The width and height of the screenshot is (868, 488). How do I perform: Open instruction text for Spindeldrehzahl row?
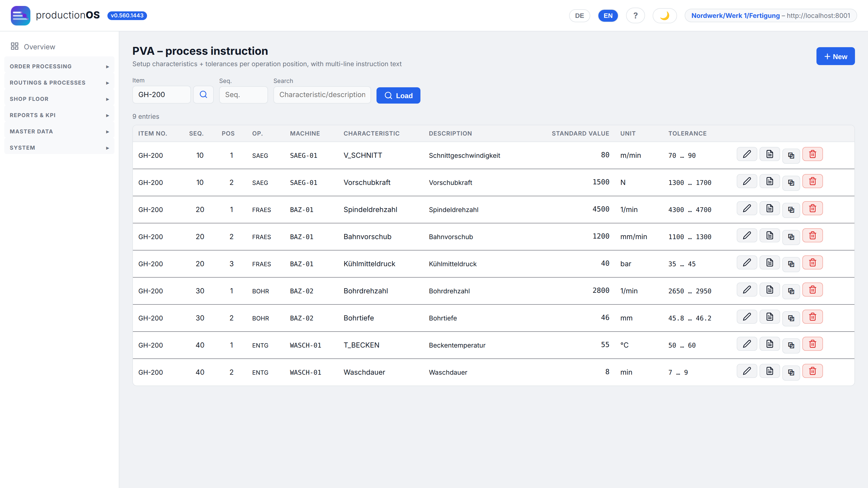click(x=770, y=208)
